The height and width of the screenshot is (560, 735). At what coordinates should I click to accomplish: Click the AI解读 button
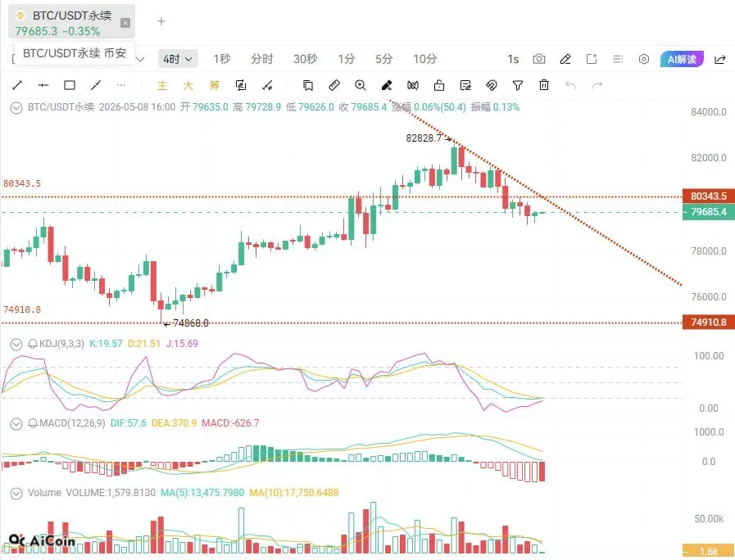tap(682, 59)
